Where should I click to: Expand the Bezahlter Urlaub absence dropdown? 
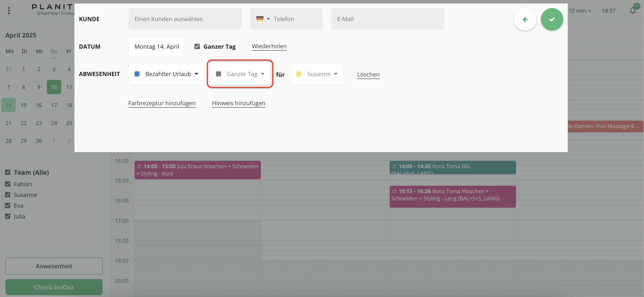pyautogui.click(x=167, y=74)
